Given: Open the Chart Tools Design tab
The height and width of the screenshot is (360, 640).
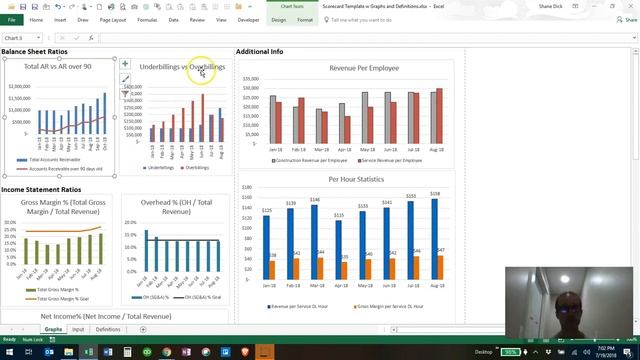Looking at the screenshot, I should tap(279, 20).
